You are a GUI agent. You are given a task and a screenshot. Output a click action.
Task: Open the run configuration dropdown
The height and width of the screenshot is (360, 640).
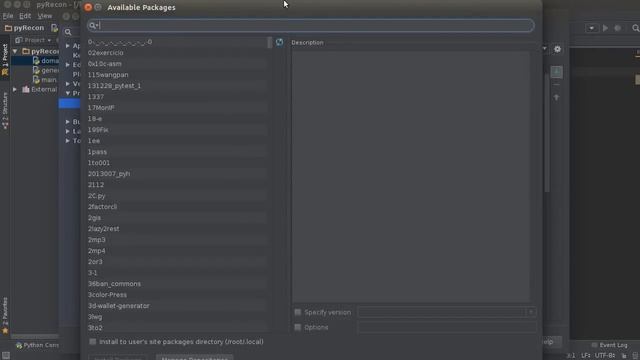click(591, 28)
